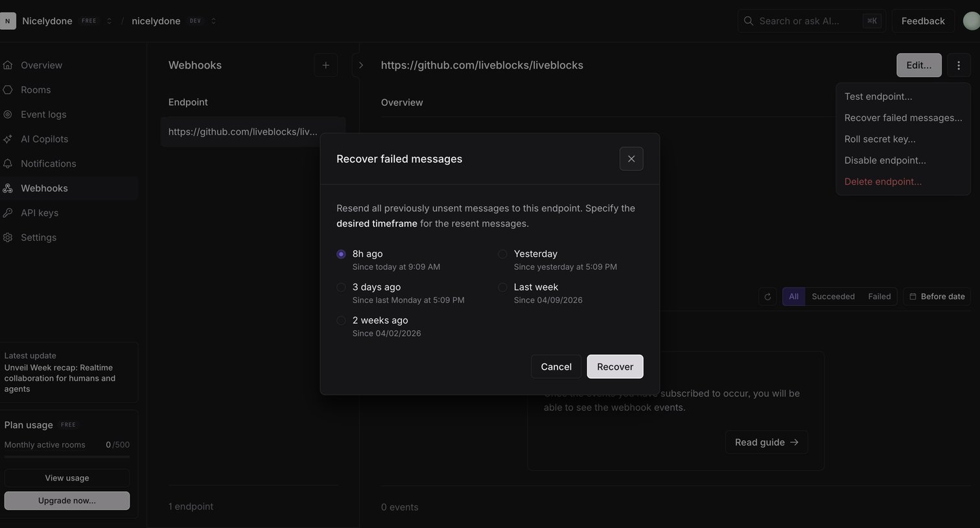Choose Delete endpoint... from menu

[x=903, y=182]
